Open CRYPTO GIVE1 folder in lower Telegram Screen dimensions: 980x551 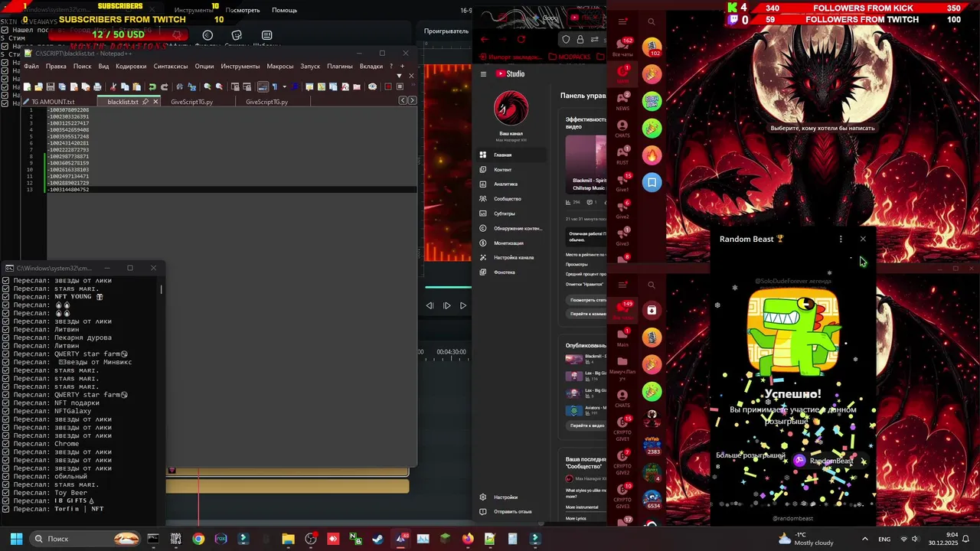tap(622, 430)
